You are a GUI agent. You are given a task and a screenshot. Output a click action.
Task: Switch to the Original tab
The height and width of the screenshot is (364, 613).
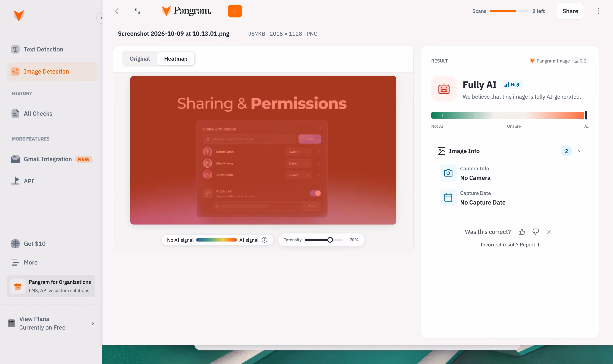coord(140,59)
